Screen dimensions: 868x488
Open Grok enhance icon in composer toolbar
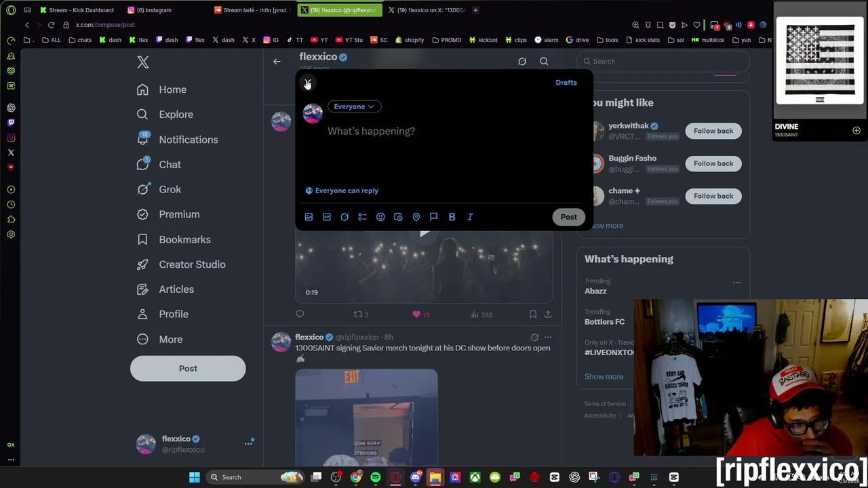(x=344, y=217)
